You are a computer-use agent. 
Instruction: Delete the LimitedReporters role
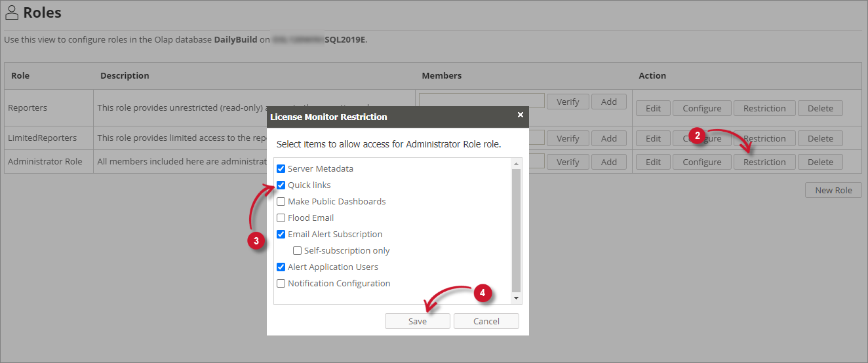coord(820,138)
